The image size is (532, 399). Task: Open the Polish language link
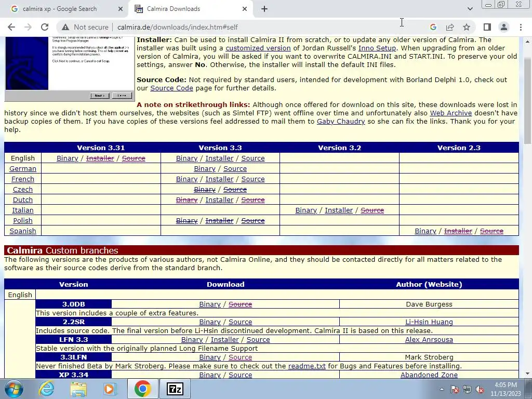click(x=23, y=220)
